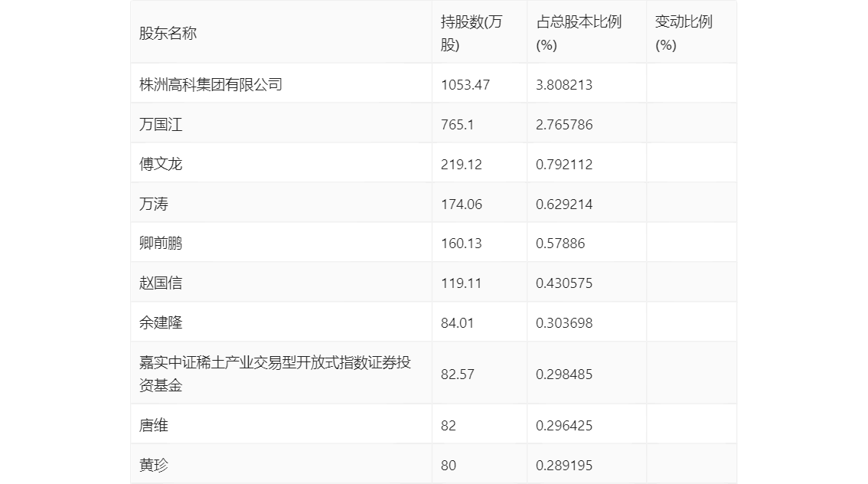Select the holding value 119.11
This screenshot has height=484, width=868.
coord(462,283)
